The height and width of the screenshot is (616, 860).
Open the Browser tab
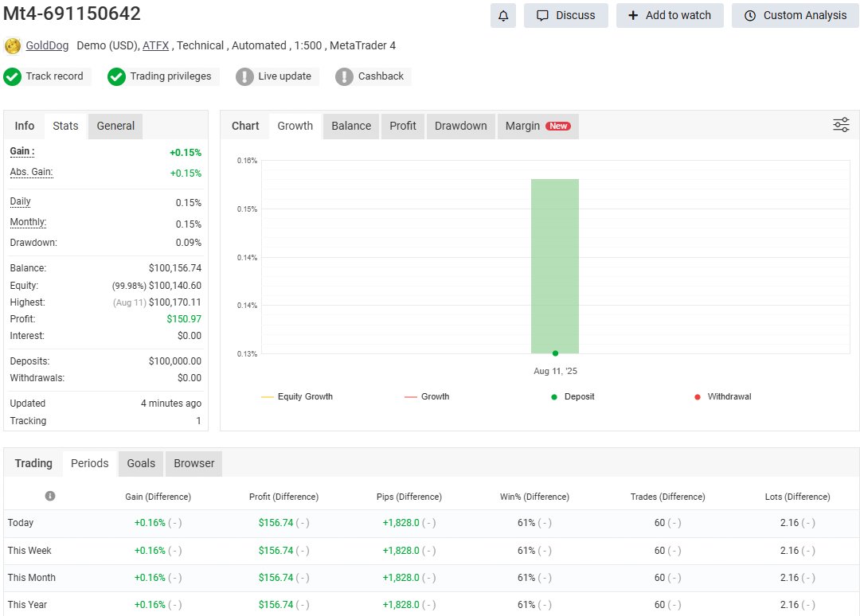(194, 464)
